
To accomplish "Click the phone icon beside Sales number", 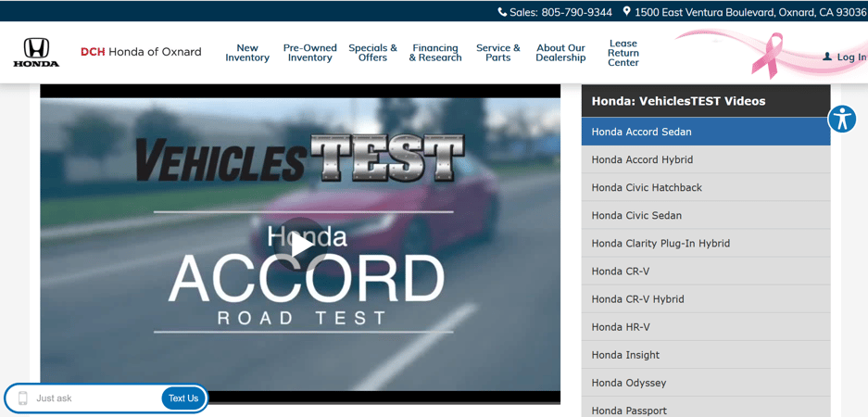I will [x=502, y=12].
